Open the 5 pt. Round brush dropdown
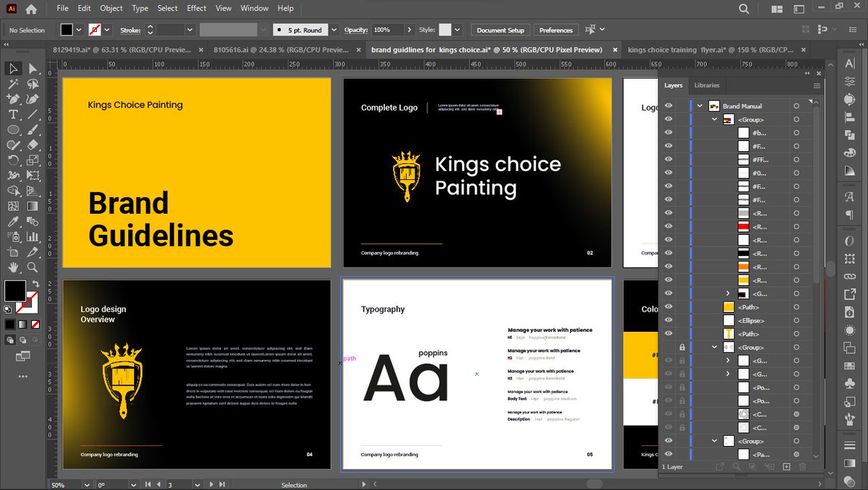 (x=334, y=30)
